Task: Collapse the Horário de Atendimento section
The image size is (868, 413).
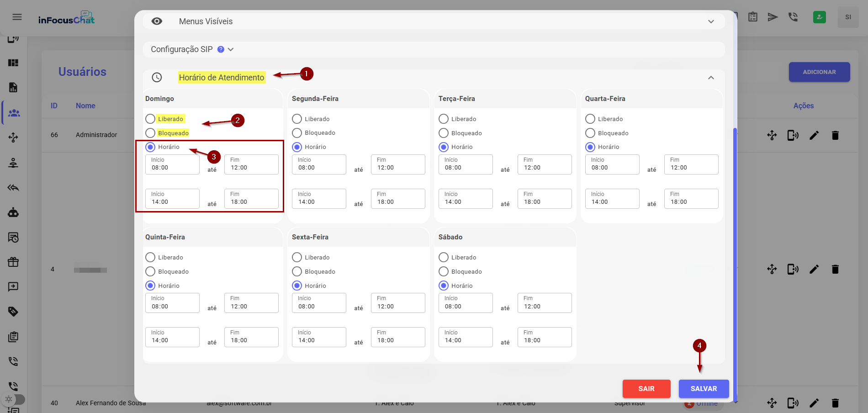Action: 710,78
